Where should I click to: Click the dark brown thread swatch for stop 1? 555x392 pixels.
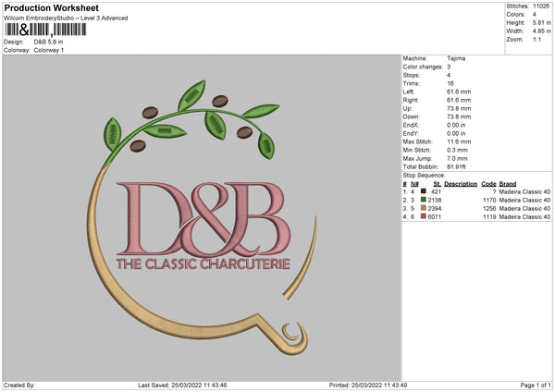[423, 191]
